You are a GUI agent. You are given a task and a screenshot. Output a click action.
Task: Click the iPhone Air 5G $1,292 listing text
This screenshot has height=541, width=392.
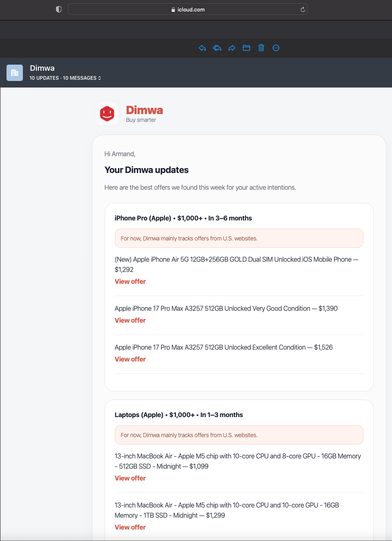coord(237,265)
